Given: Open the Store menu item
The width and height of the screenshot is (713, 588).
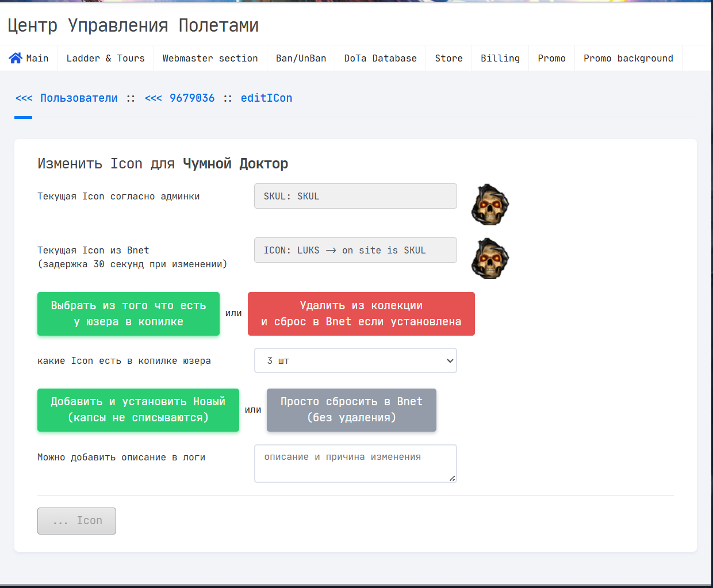Looking at the screenshot, I should click(449, 58).
